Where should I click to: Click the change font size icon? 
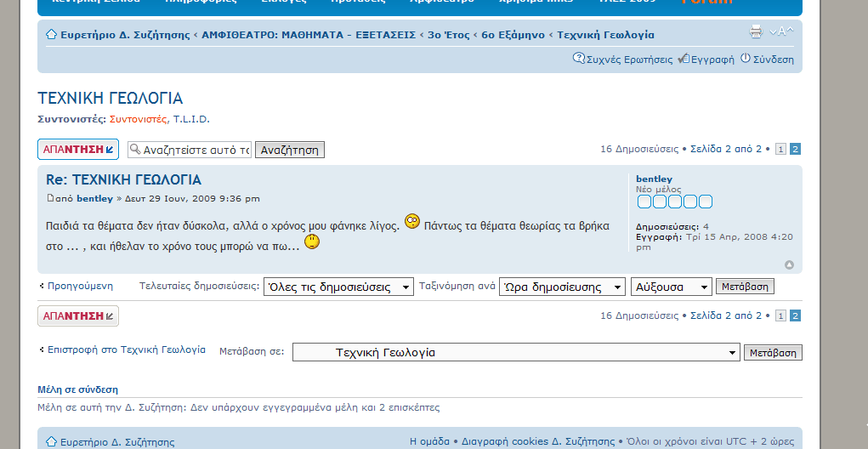pyautogui.click(x=781, y=32)
